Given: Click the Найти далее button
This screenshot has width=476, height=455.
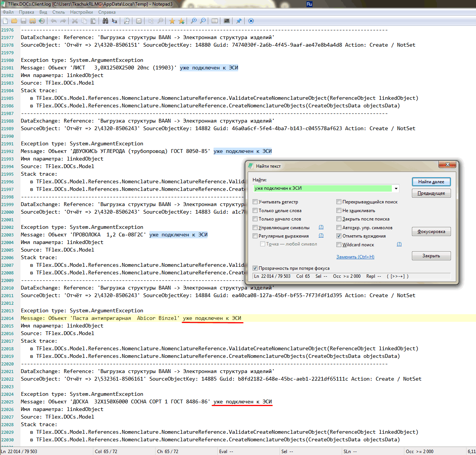Looking at the screenshot, I should tap(431, 182).
